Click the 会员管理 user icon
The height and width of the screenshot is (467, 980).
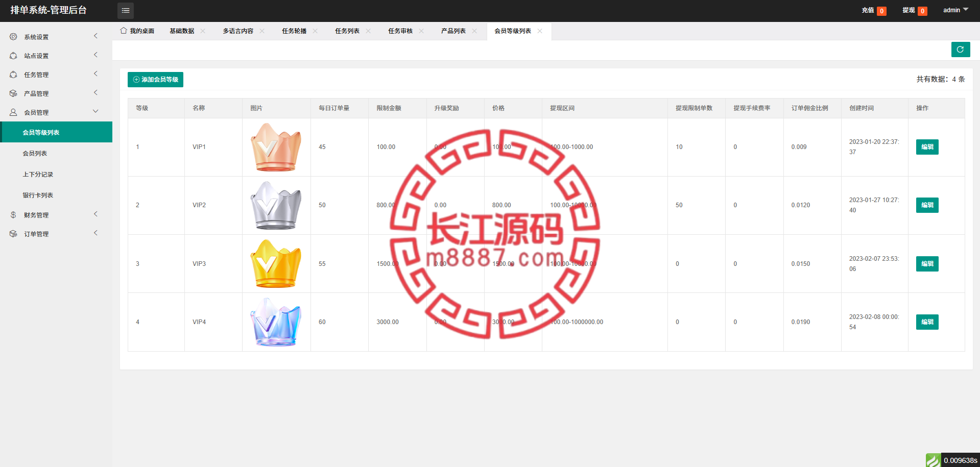pos(13,112)
